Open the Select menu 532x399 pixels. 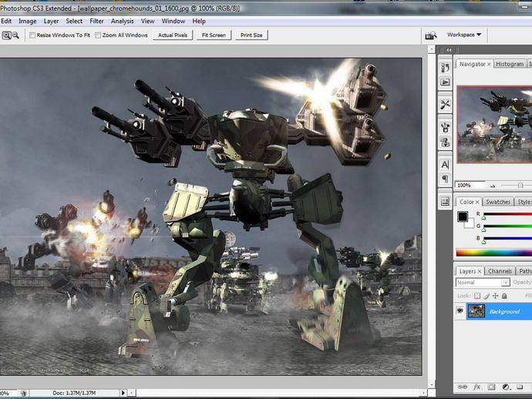click(74, 21)
